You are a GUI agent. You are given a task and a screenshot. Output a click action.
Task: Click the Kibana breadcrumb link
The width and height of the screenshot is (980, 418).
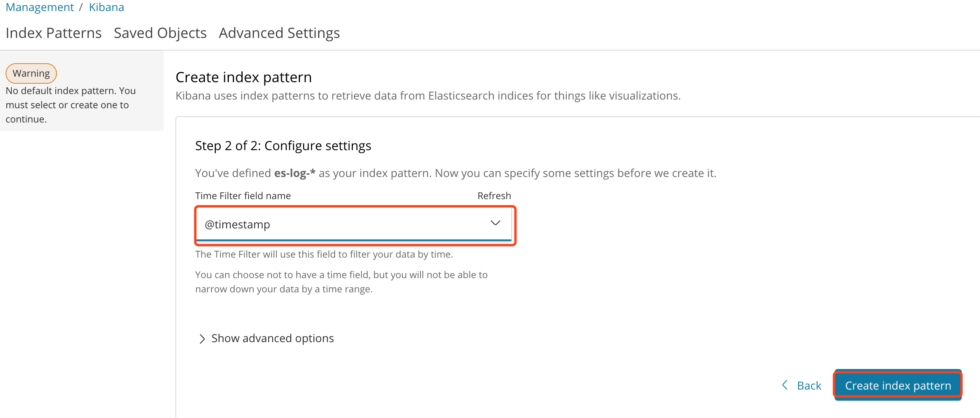106,7
